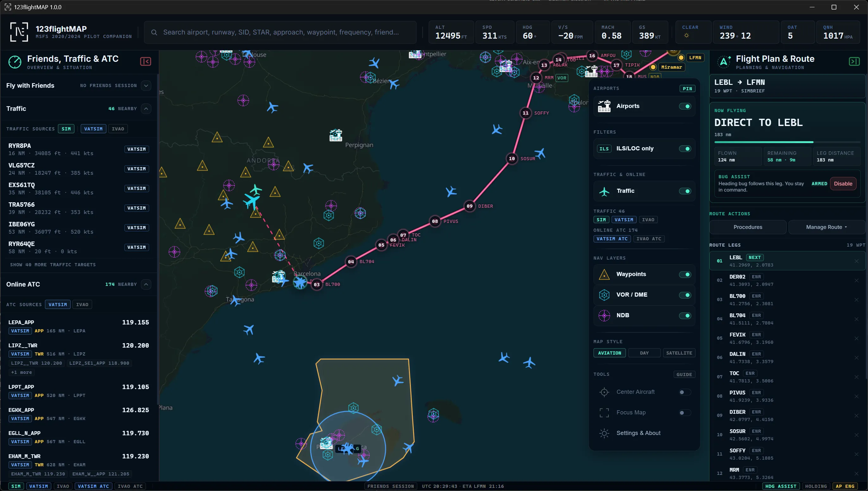Pin the layers panel with PIN
The image size is (868, 491).
pos(687,89)
